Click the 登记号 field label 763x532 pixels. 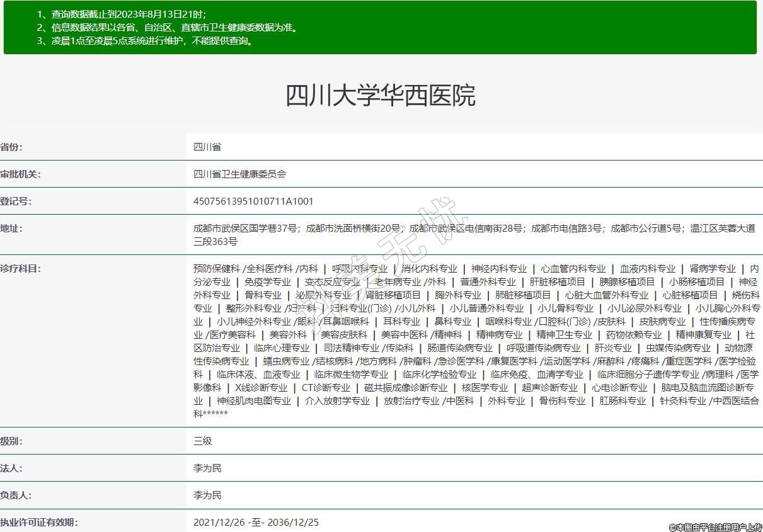click(16, 201)
